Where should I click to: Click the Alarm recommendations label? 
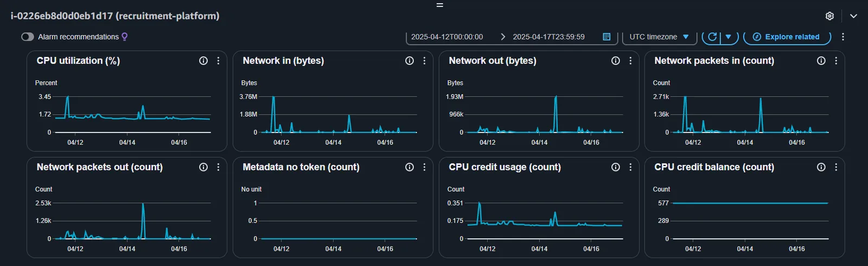78,37
